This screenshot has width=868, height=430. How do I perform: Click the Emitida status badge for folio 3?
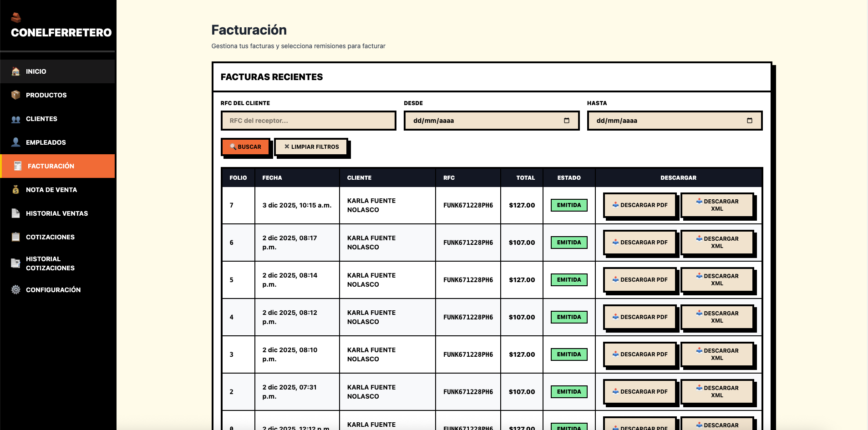(x=569, y=354)
